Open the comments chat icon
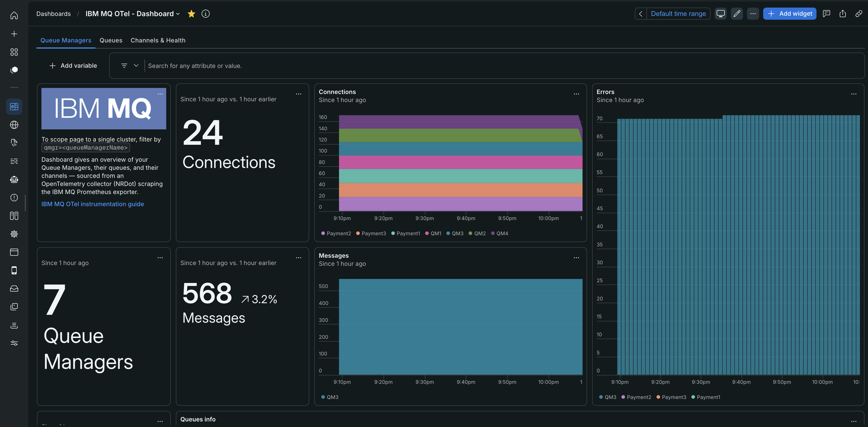This screenshot has height=427, width=868. coord(826,13)
